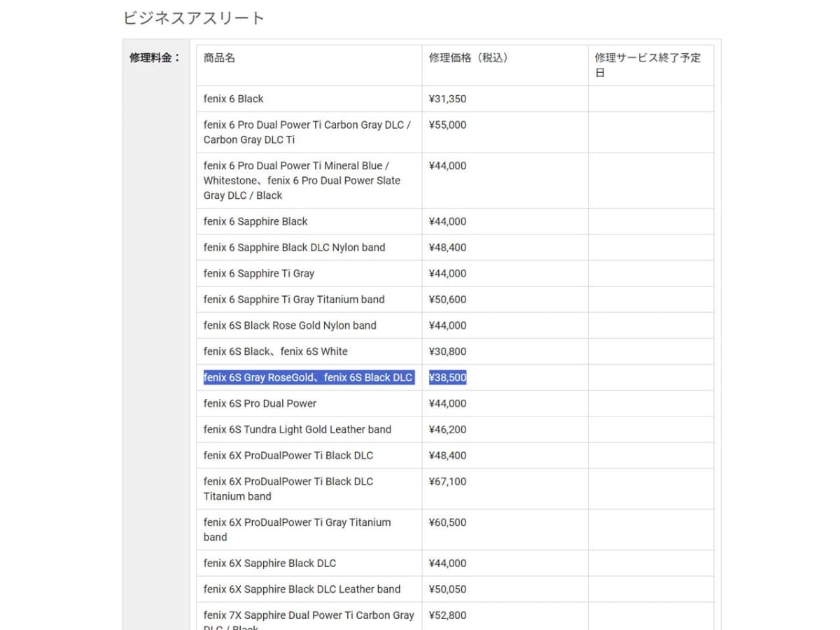
Task: Click fenix 6X ProDualPower Ti Black DLC Titanium band
Action: 288,489
